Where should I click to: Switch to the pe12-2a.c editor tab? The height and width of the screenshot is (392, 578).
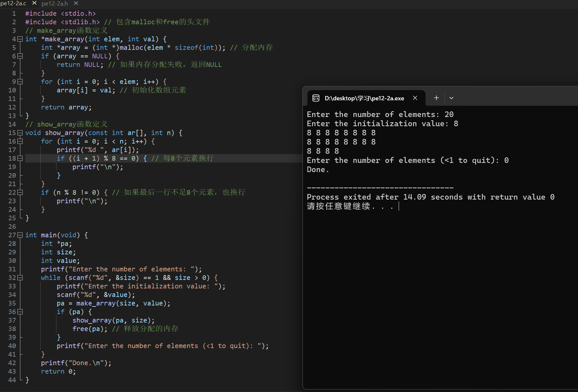(13, 3)
